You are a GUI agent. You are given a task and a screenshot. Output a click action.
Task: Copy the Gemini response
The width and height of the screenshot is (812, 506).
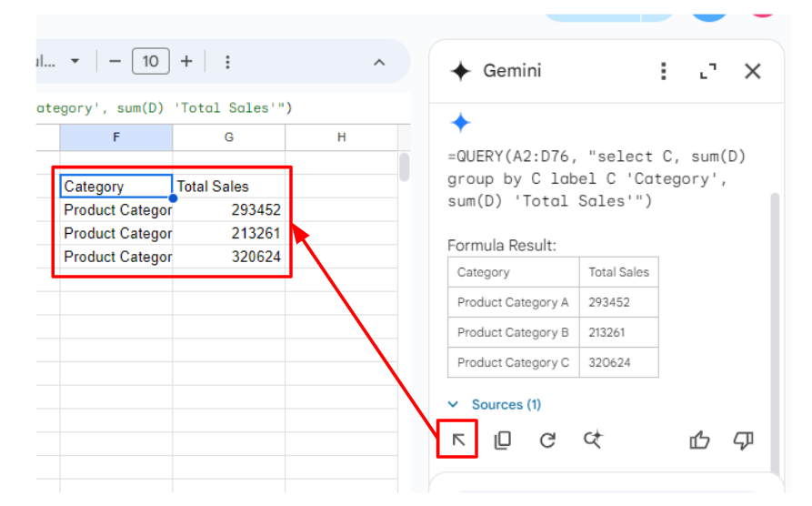pyautogui.click(x=502, y=440)
